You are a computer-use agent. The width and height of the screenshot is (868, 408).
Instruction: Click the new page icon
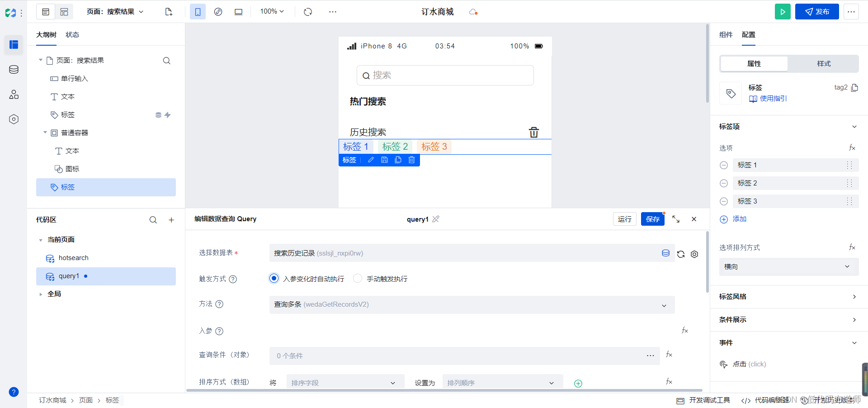tap(169, 12)
